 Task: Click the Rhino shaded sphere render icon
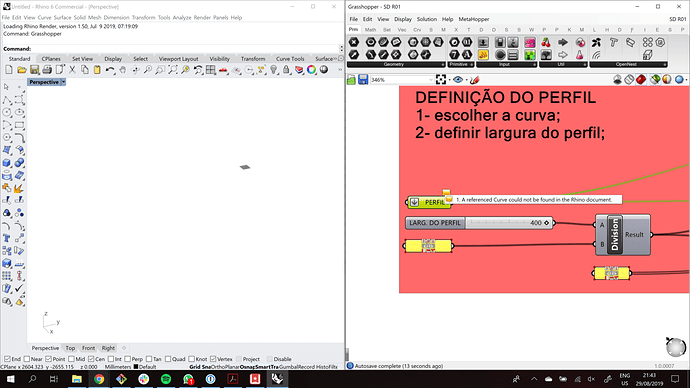point(324,70)
